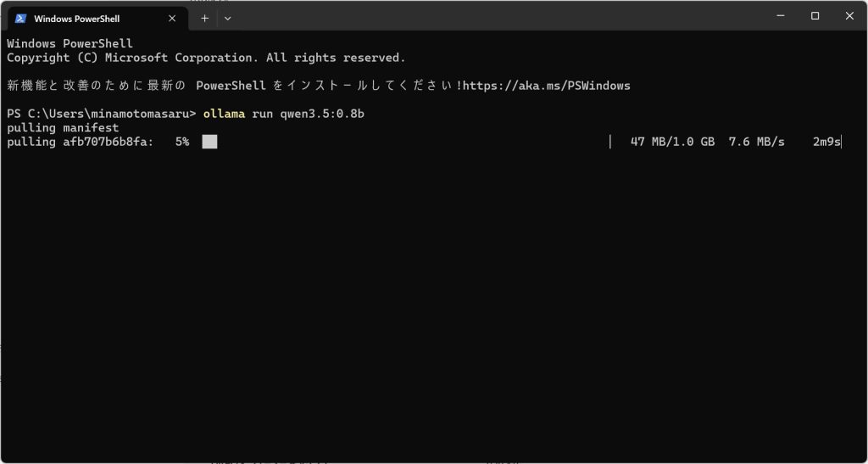The width and height of the screenshot is (868, 464).
Task: Click the Japanese text '新機能と改善のために最新の'
Action: (x=97, y=86)
